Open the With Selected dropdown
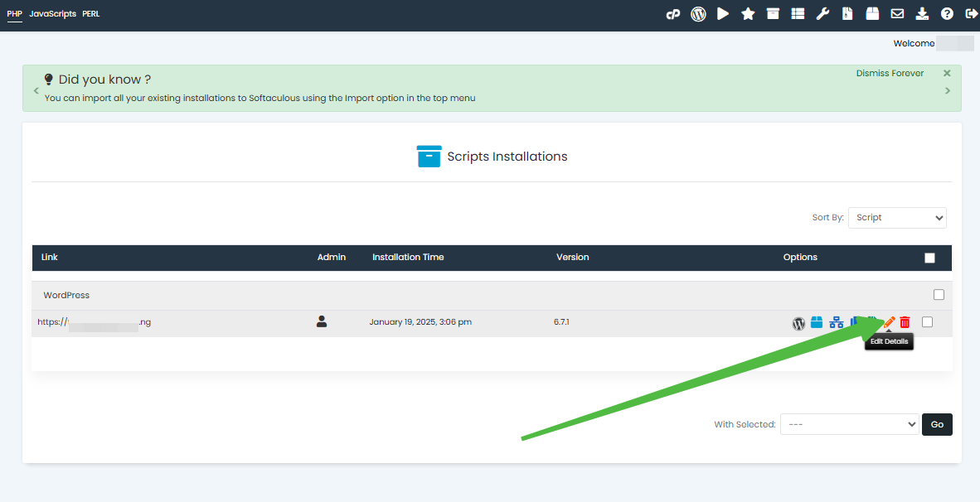Image resolution: width=980 pixels, height=502 pixels. pyautogui.click(x=849, y=424)
